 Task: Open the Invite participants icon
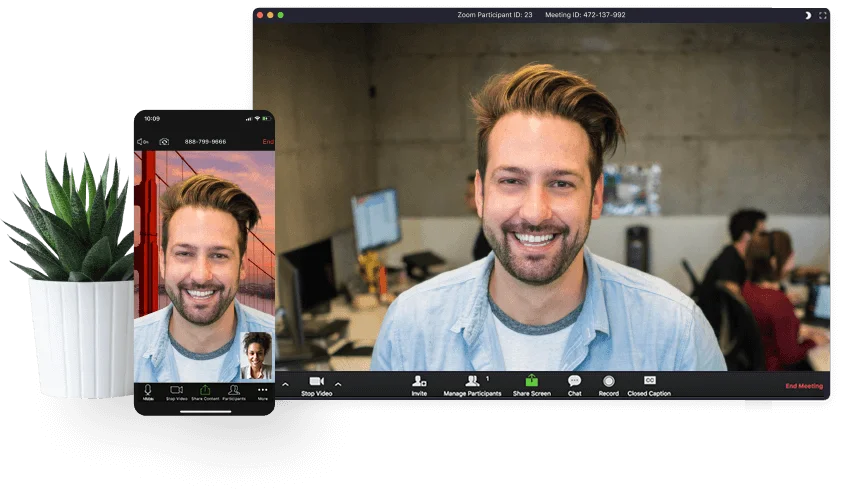(419, 382)
